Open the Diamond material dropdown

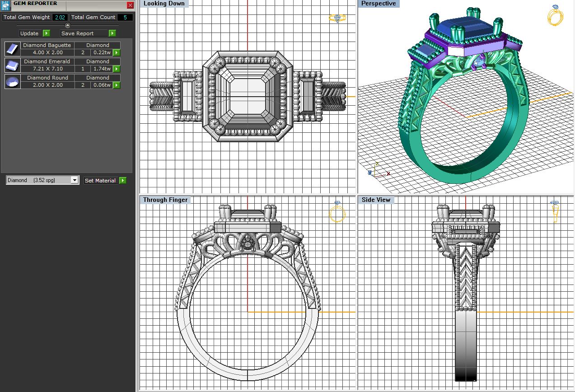[75, 180]
